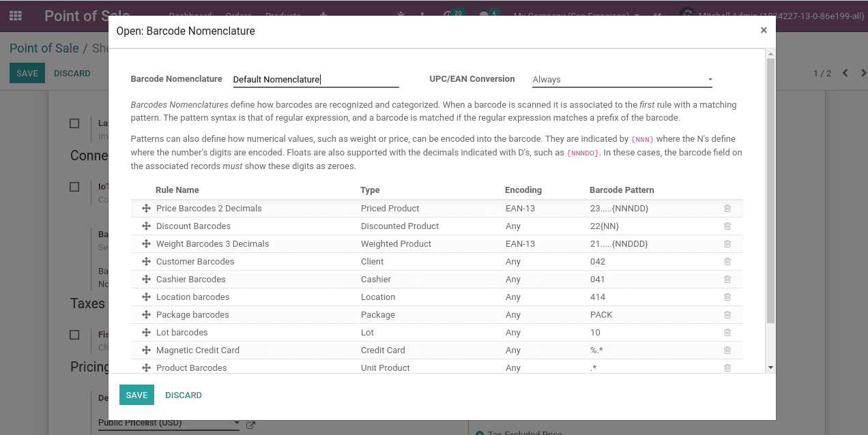Toggle the Fiscal checkbox under Taxes
Screen dimensions: 868x435
tap(74, 335)
